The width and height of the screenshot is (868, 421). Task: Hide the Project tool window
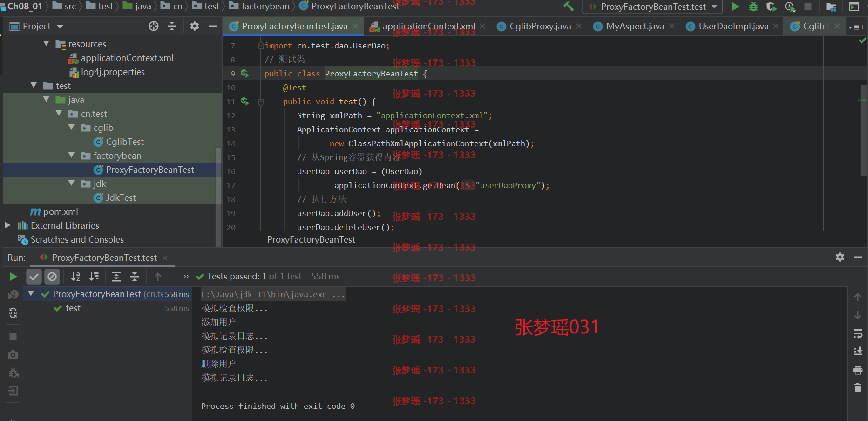(213, 26)
